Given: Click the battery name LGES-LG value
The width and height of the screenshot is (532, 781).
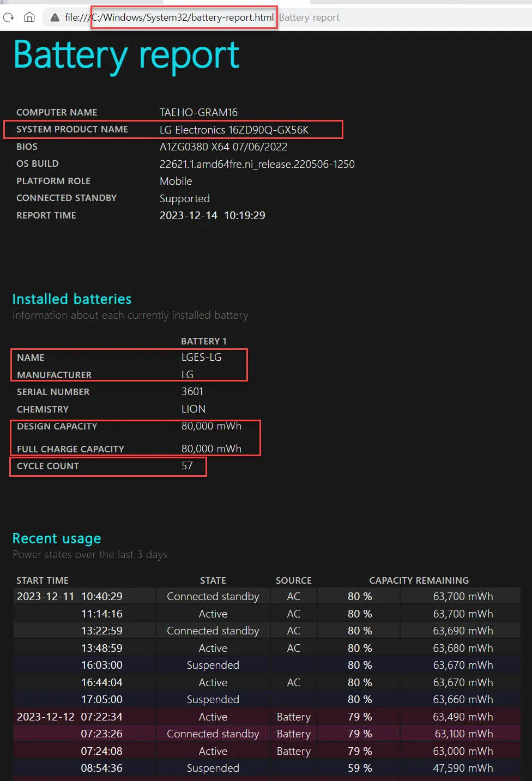Looking at the screenshot, I should 201,357.
